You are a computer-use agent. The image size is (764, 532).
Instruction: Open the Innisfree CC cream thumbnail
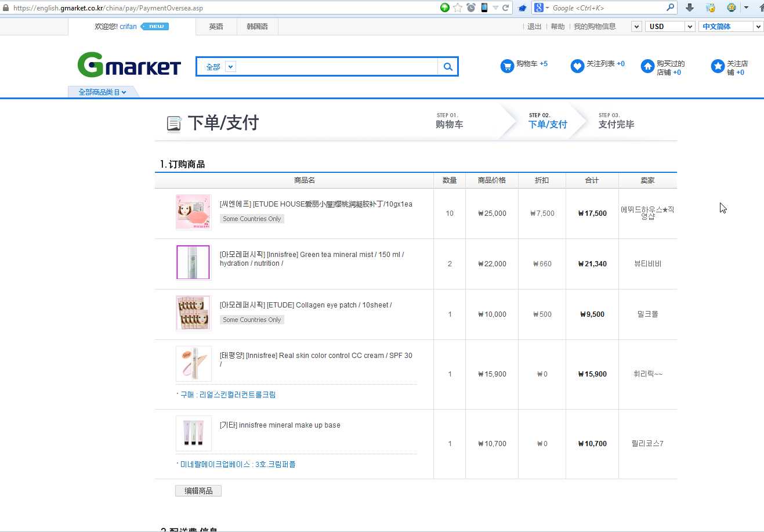coord(194,364)
